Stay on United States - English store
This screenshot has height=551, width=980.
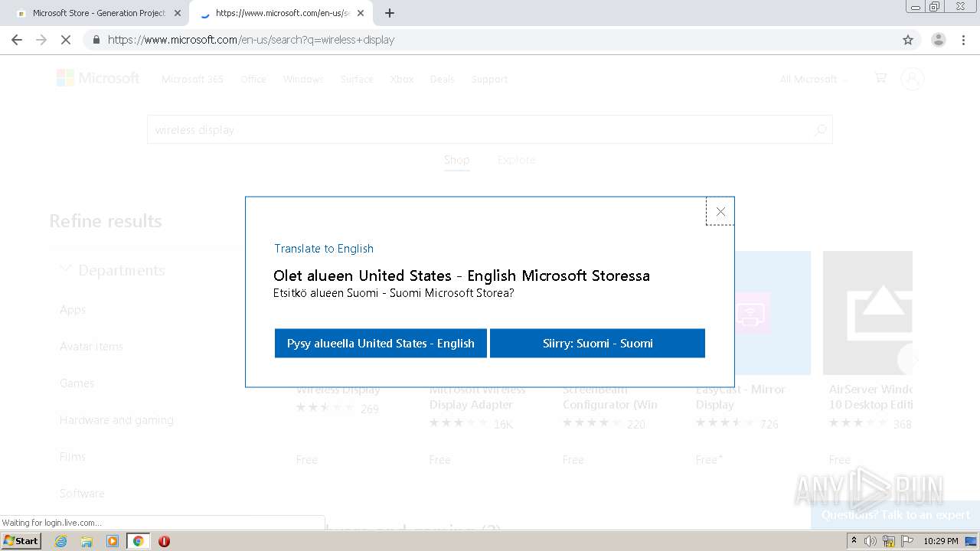381,343
